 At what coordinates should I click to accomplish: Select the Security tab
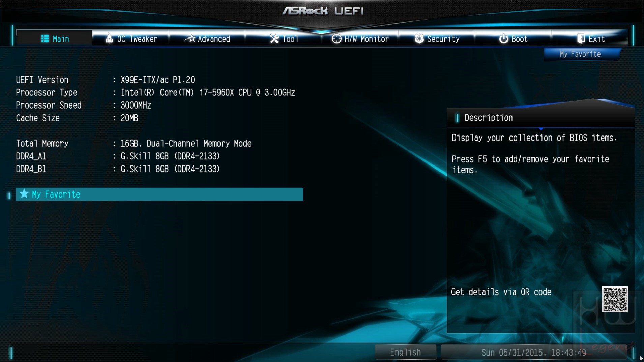[x=437, y=39]
